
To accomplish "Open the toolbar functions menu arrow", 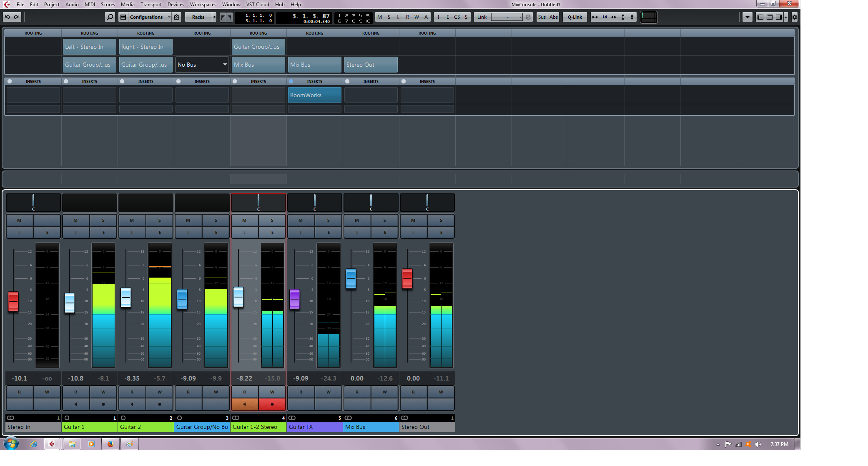I will click(x=748, y=17).
